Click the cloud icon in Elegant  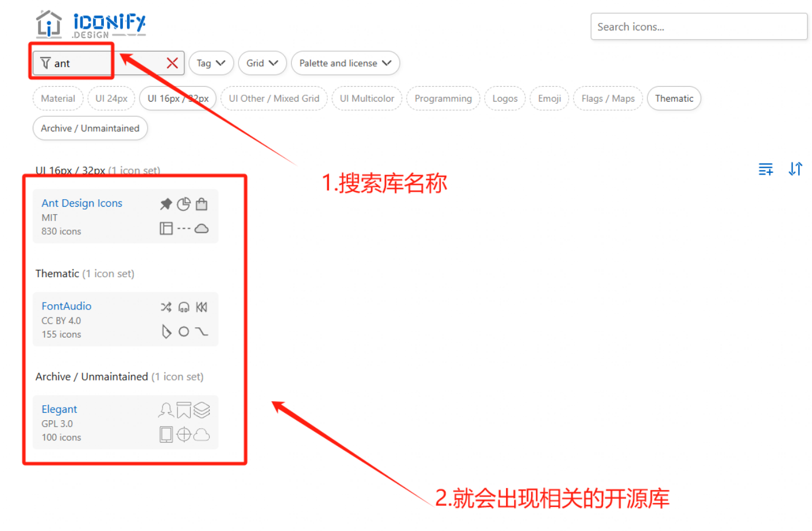point(202,435)
